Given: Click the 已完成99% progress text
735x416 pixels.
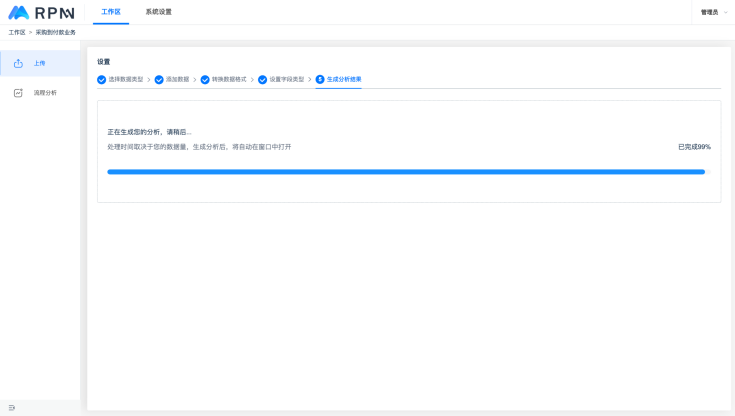Looking at the screenshot, I should point(694,147).
